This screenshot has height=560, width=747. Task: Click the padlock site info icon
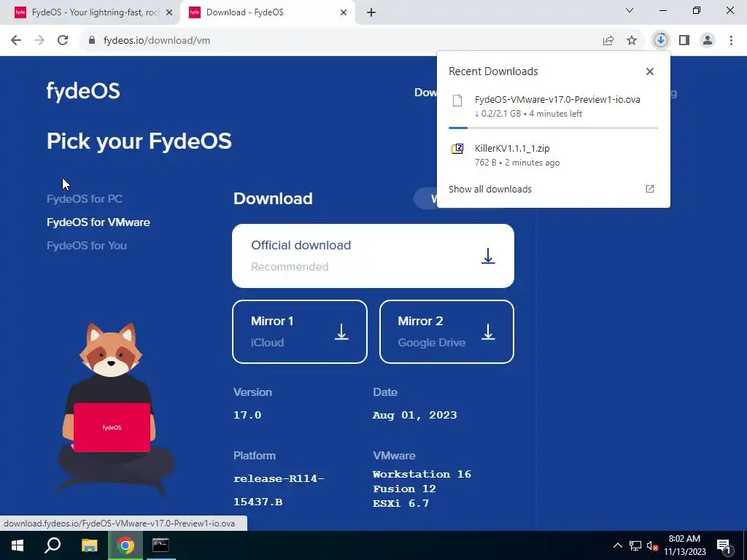(92, 41)
